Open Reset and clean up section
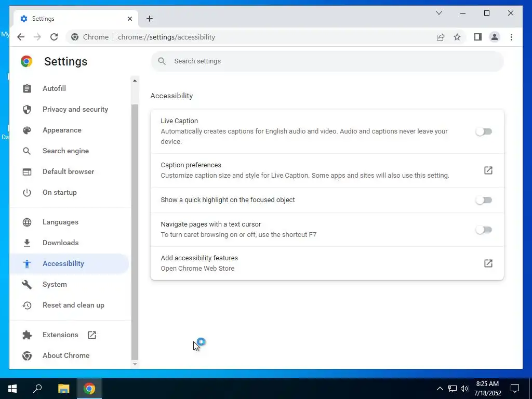Viewport: 532px width, 399px height. 70,305
